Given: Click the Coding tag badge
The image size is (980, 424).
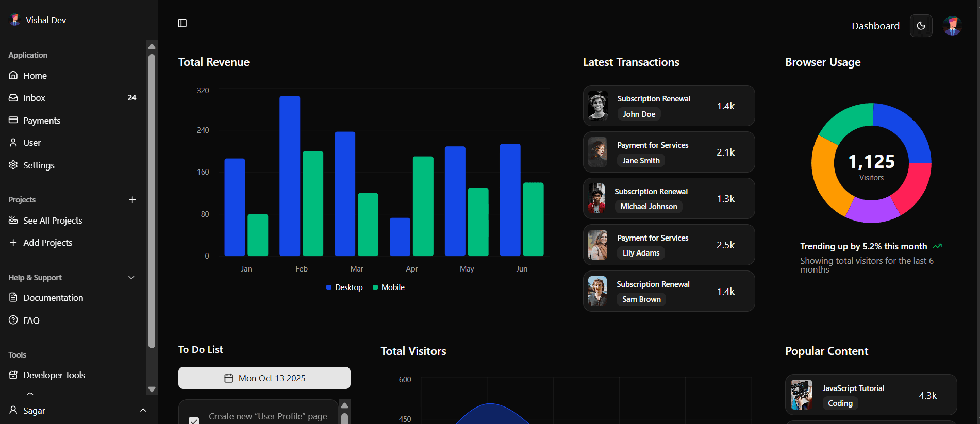Looking at the screenshot, I should click(x=840, y=403).
